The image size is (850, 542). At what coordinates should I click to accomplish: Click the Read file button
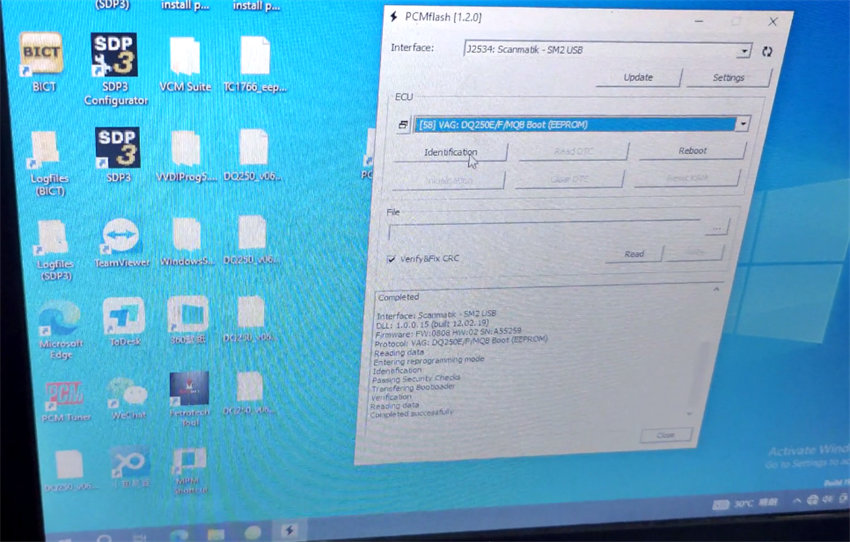coord(634,254)
